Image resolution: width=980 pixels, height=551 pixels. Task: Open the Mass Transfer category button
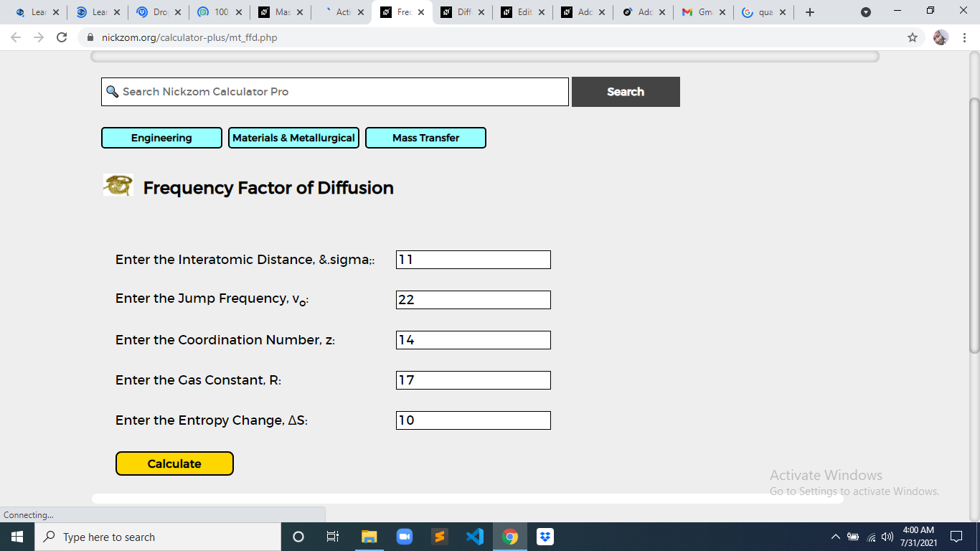click(425, 138)
